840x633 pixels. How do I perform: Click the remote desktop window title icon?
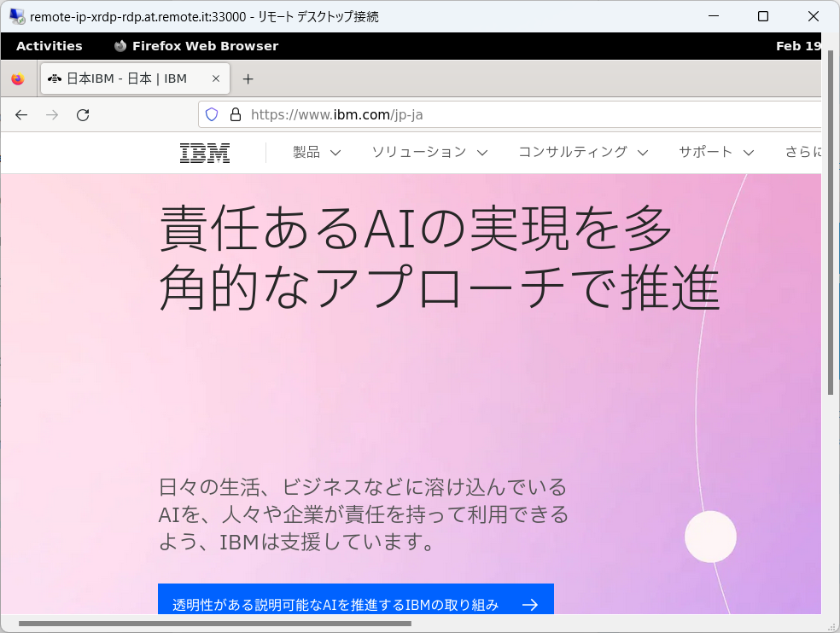coord(16,16)
